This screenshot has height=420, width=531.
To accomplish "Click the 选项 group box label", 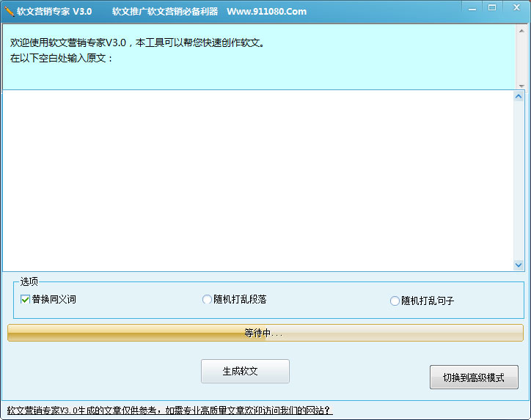I will pos(29,281).
